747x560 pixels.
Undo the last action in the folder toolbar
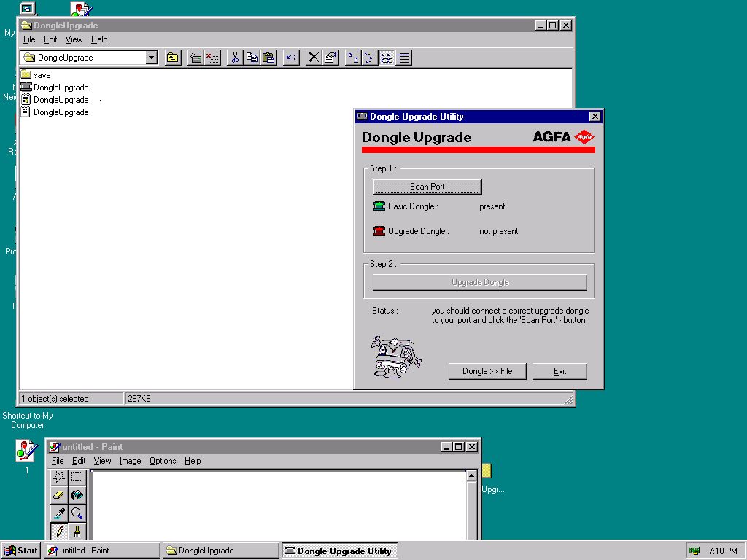point(291,58)
